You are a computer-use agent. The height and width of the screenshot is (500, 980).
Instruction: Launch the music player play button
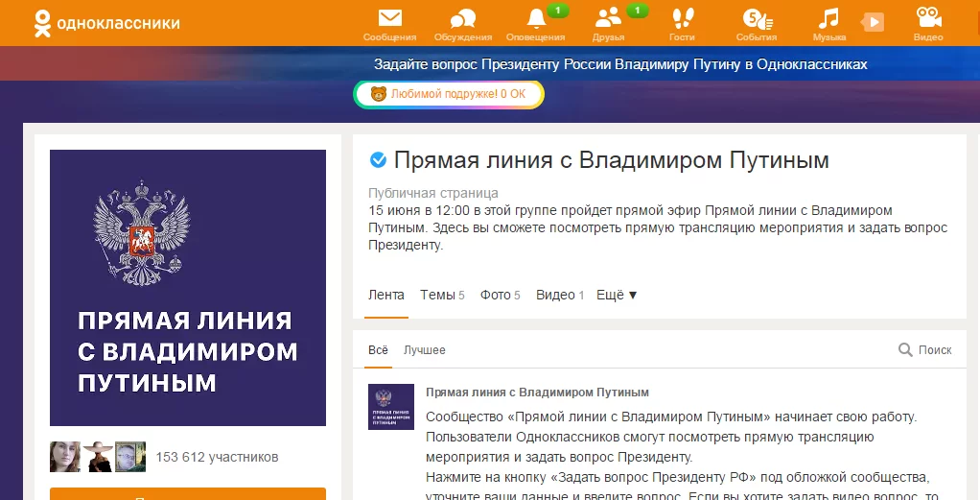pos(874,22)
